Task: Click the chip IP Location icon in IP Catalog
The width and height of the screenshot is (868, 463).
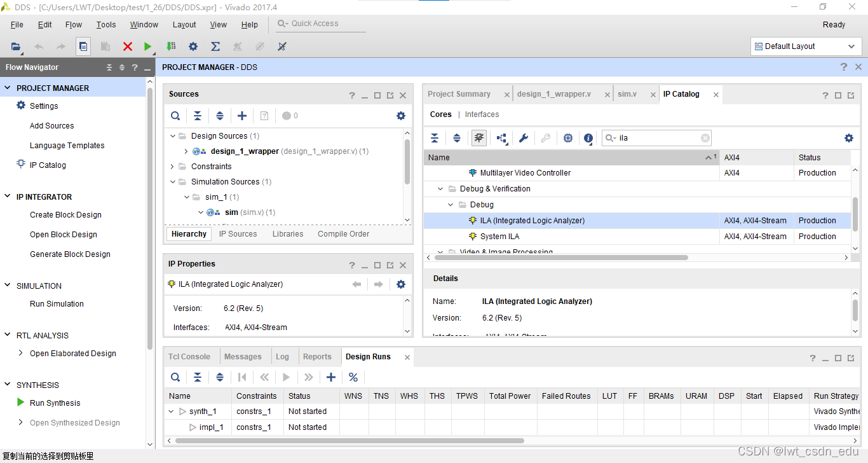Action: point(568,138)
